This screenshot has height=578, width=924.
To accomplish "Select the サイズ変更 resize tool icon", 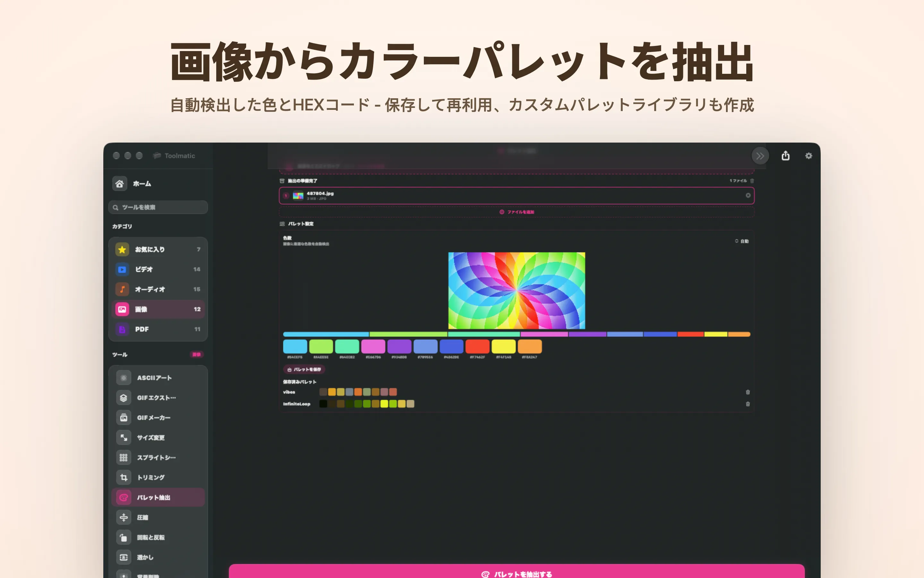I will tap(124, 437).
